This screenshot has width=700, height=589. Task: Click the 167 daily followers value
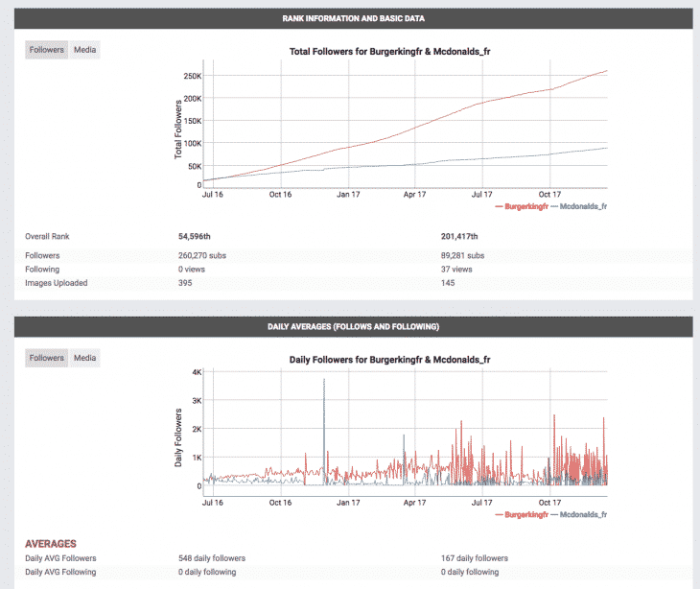click(x=474, y=558)
